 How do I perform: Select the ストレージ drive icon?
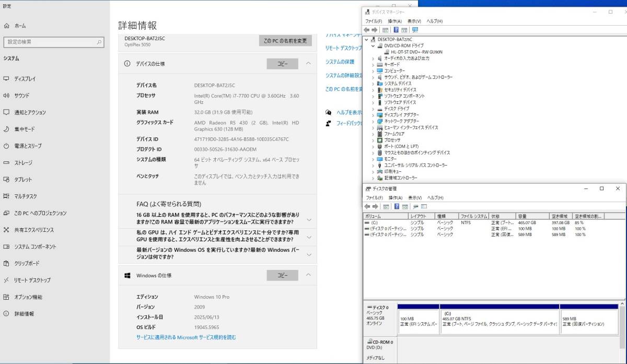pos(6,162)
